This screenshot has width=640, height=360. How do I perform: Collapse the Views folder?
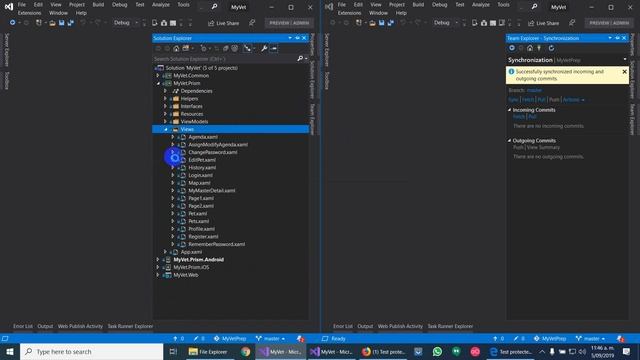click(x=165, y=129)
